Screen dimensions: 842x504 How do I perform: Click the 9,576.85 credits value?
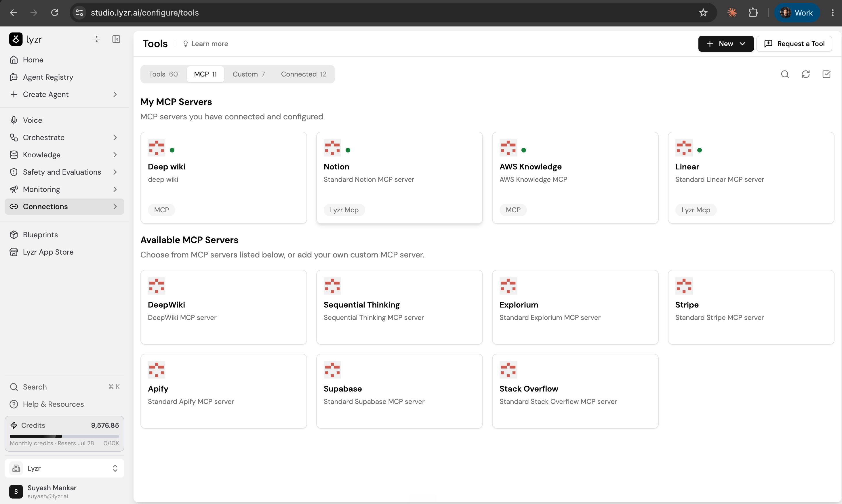[x=105, y=425]
